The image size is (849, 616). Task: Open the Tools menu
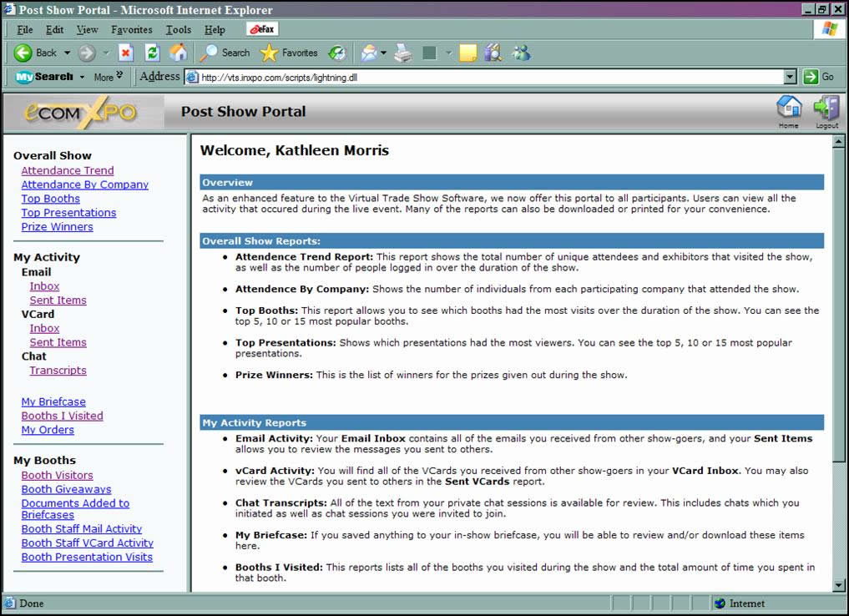click(178, 30)
